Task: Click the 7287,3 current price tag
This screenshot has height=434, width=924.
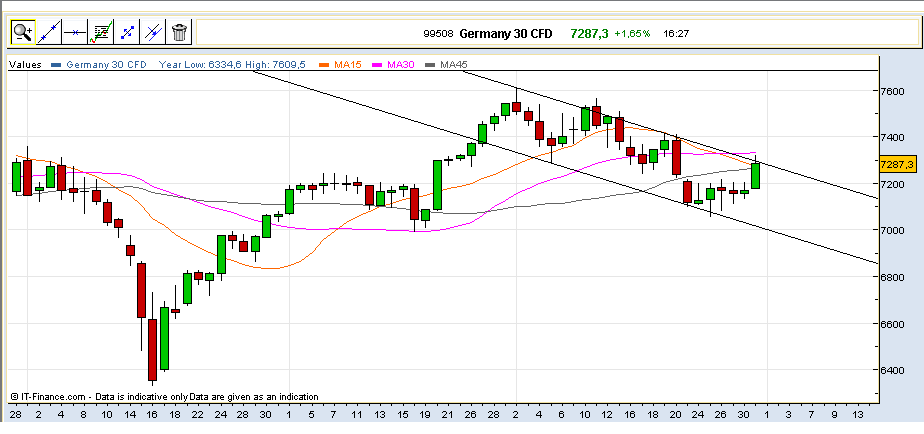Action: pos(896,164)
